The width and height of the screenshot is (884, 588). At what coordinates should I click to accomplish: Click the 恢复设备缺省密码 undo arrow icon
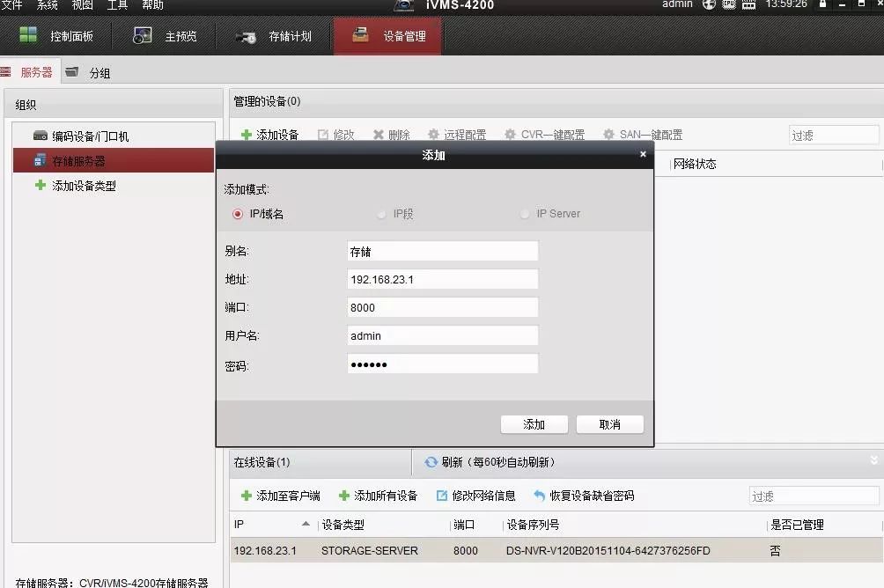click(x=539, y=496)
